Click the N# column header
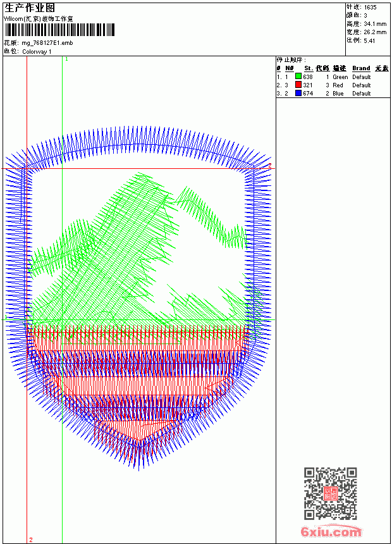 pos(290,68)
